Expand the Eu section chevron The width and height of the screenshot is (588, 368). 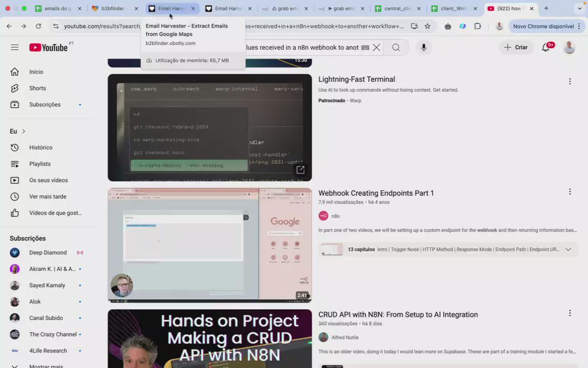tap(23, 131)
